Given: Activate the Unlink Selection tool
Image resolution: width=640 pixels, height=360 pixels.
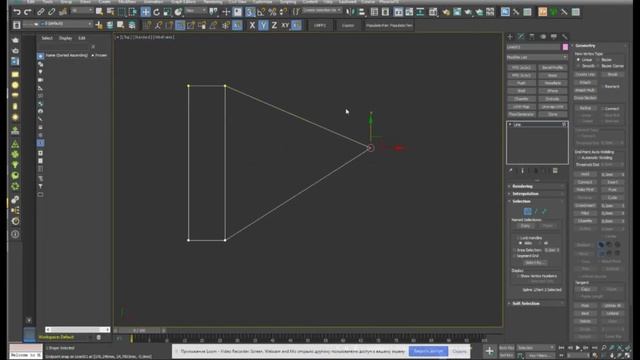Looking at the screenshot, I should [51, 12].
